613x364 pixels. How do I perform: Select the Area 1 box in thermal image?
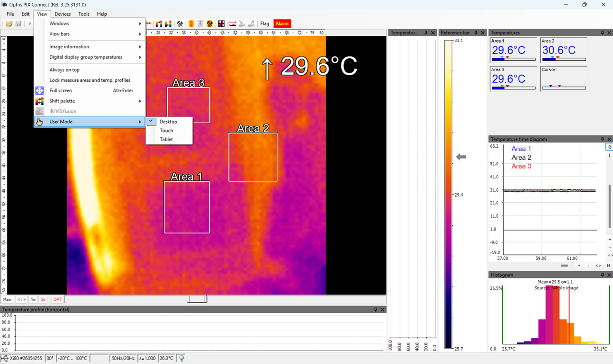pyautogui.click(x=187, y=207)
